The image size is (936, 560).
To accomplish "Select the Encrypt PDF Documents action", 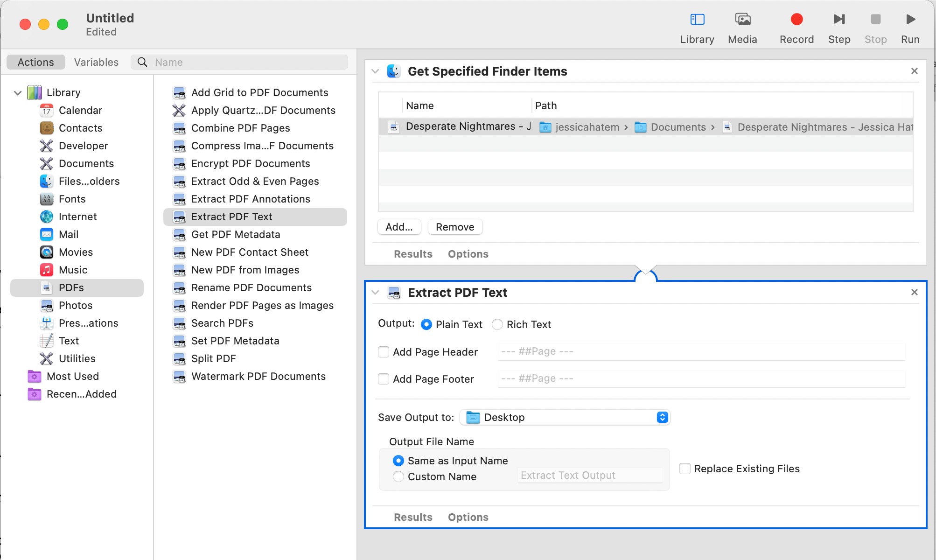I will 251,164.
